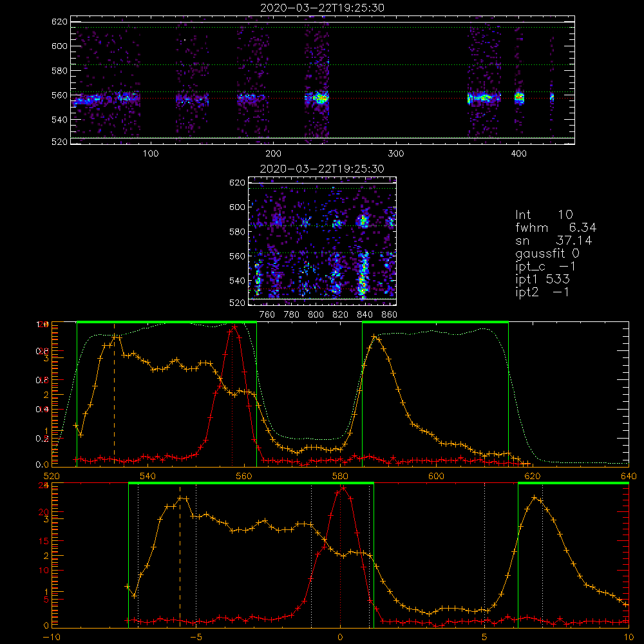The width and height of the screenshot is (644, 644).
Task: Click the orange peak near 6.7 in bottom plot
Action: coord(535,497)
